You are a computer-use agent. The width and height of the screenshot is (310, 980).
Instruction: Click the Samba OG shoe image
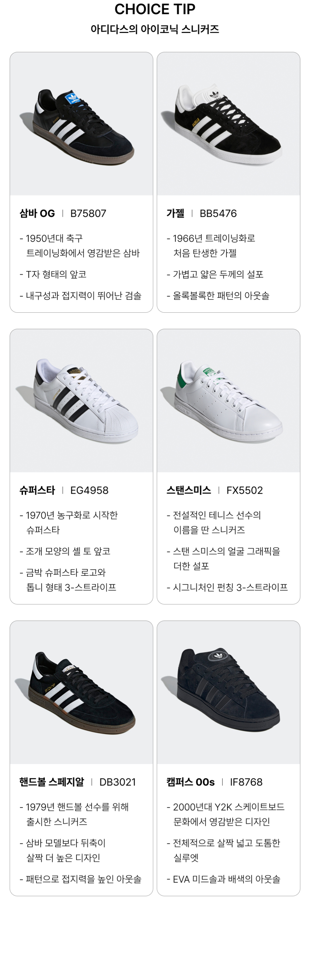(x=81, y=126)
